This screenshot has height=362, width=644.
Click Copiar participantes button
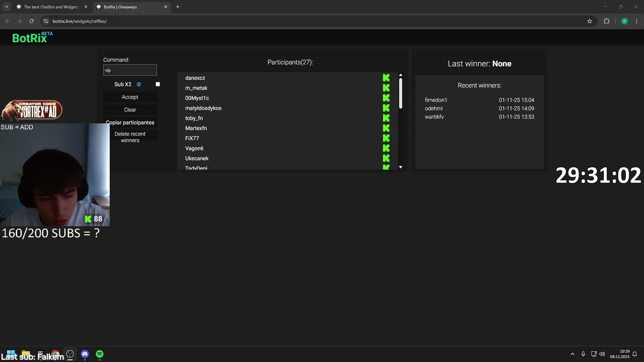click(130, 123)
